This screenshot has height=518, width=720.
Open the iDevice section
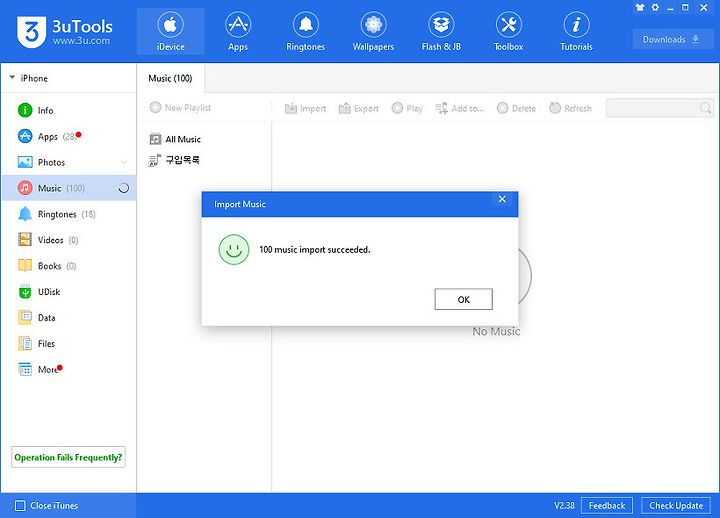[170, 31]
